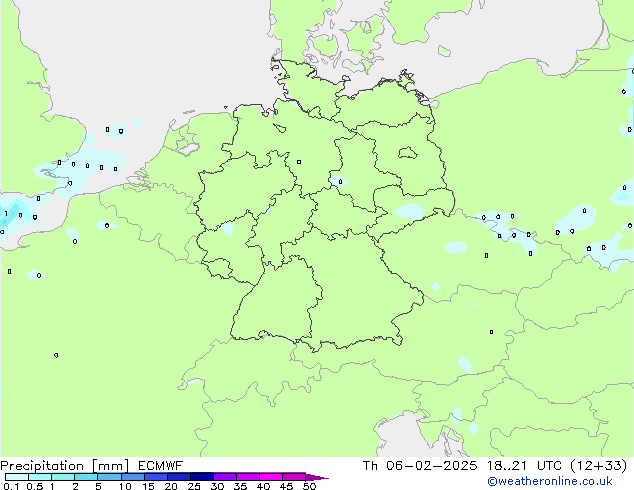Screen dimensions: 634x490
Task: Pick the 45–50 mm legend swatch
Action: (x=294, y=477)
